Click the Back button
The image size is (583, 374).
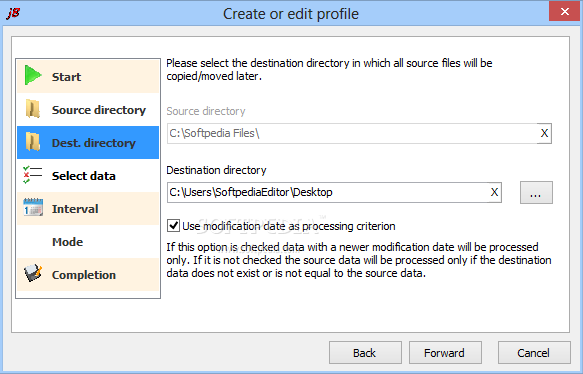click(365, 352)
